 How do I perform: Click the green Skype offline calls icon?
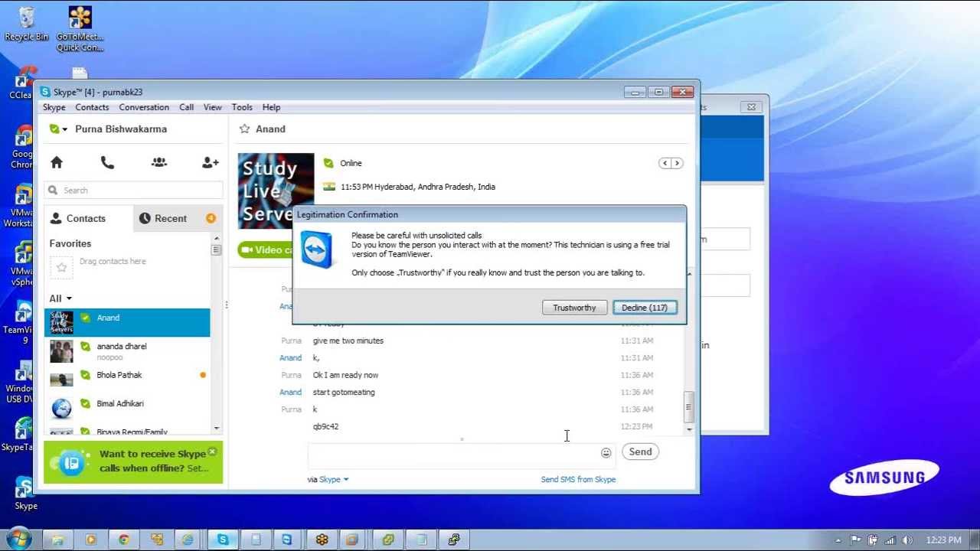click(x=71, y=462)
